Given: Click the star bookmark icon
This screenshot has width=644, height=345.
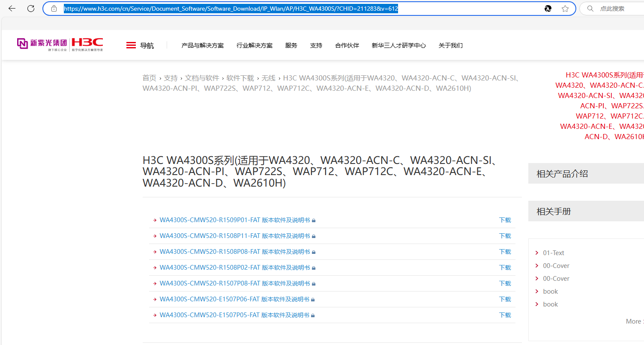Looking at the screenshot, I should click(565, 9).
